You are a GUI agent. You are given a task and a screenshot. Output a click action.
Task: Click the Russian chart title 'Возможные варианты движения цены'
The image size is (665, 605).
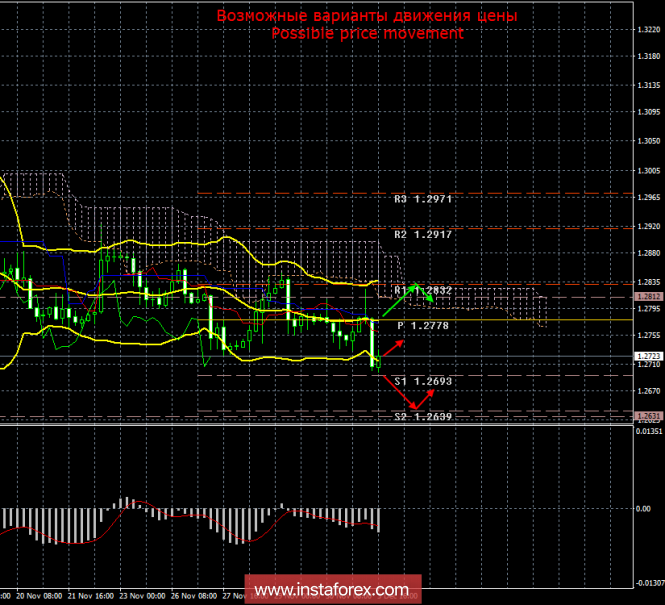pos(367,16)
